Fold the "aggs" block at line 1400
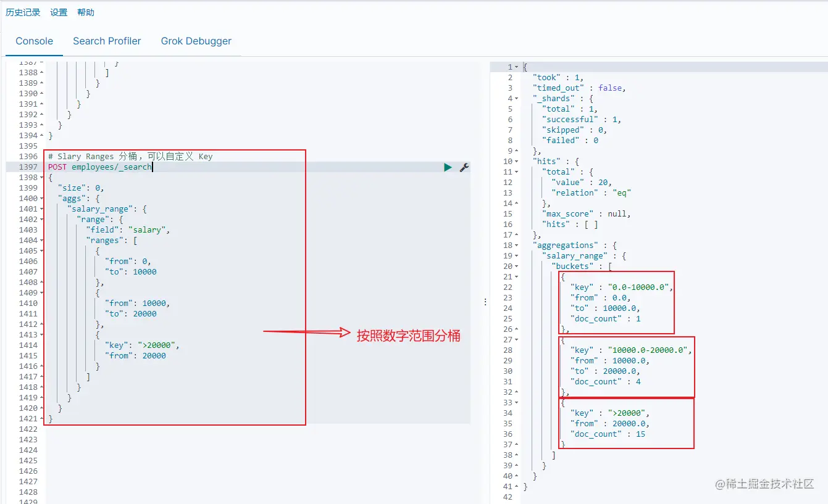 pyautogui.click(x=41, y=199)
